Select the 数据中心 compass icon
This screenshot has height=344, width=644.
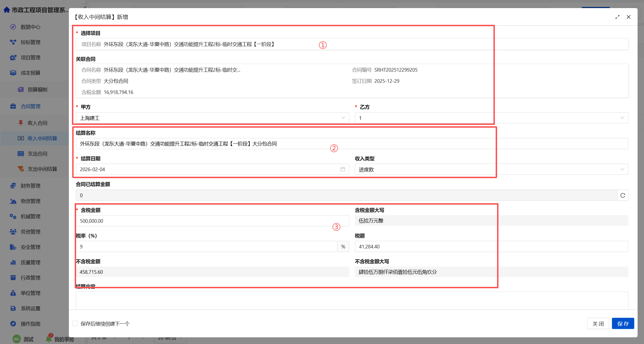[x=13, y=27]
